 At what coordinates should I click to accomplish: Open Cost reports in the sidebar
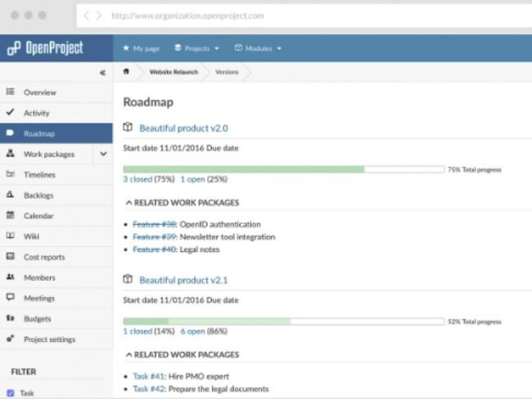point(56,257)
